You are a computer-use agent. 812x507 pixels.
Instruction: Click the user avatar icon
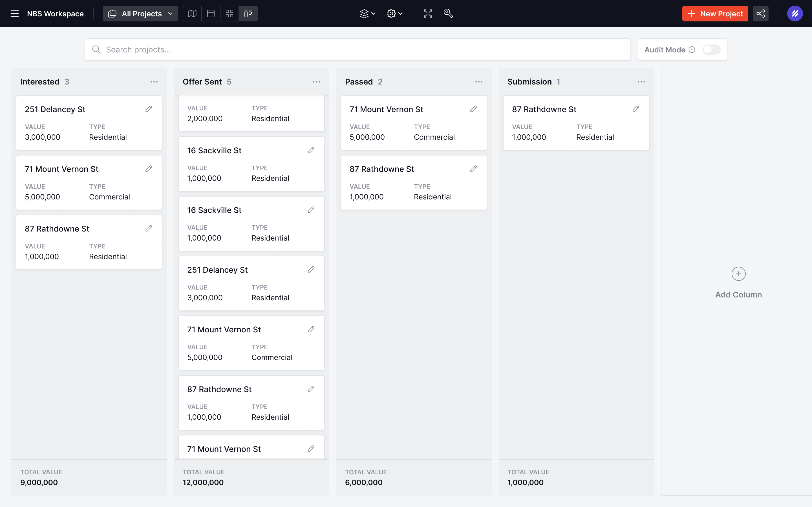click(795, 14)
